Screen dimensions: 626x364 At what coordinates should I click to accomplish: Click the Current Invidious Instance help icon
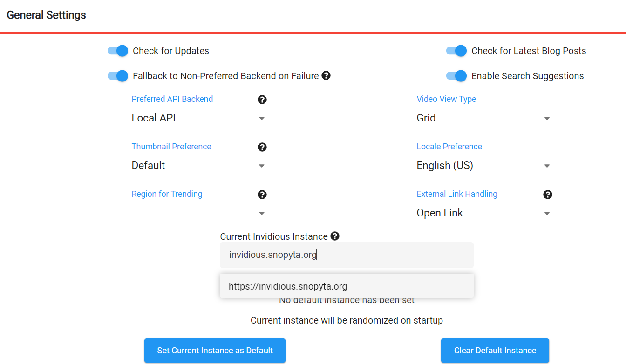click(x=335, y=236)
